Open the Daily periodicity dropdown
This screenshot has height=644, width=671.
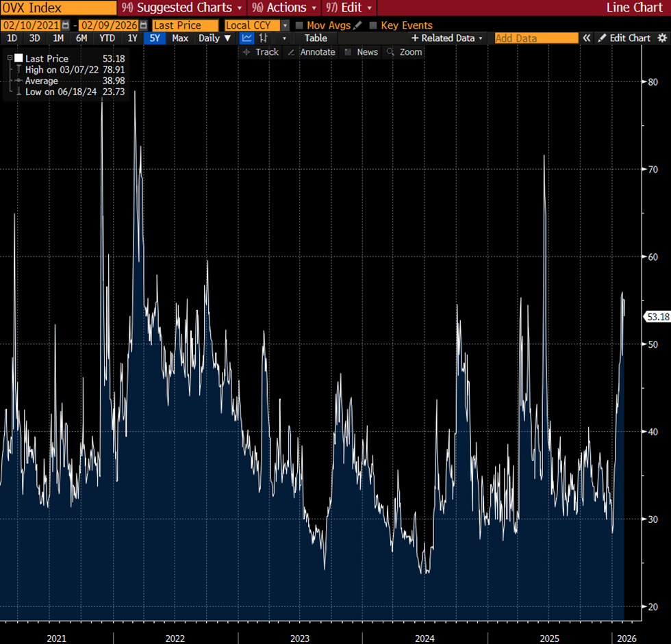(x=215, y=38)
